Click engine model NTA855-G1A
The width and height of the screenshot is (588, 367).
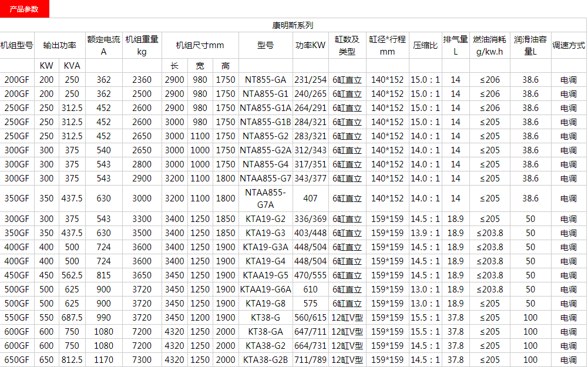click(x=266, y=108)
